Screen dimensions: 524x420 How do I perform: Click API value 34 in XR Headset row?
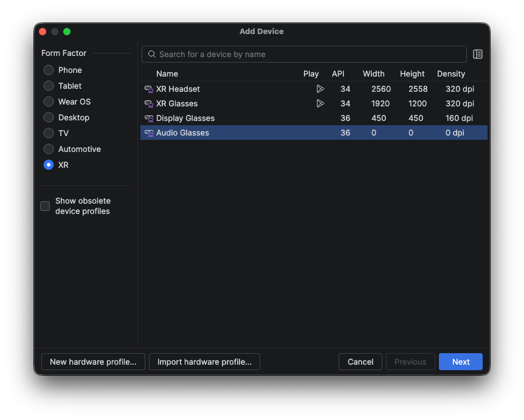click(x=345, y=89)
